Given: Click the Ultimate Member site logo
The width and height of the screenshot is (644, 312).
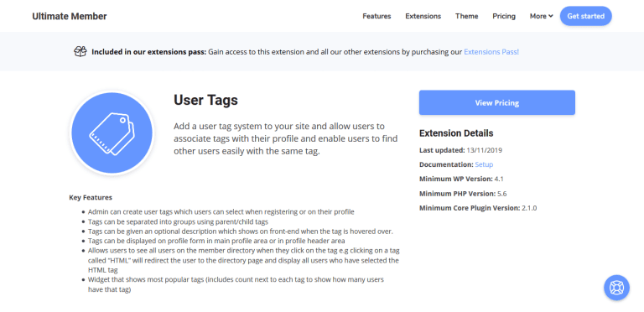Looking at the screenshot, I should [x=70, y=17].
